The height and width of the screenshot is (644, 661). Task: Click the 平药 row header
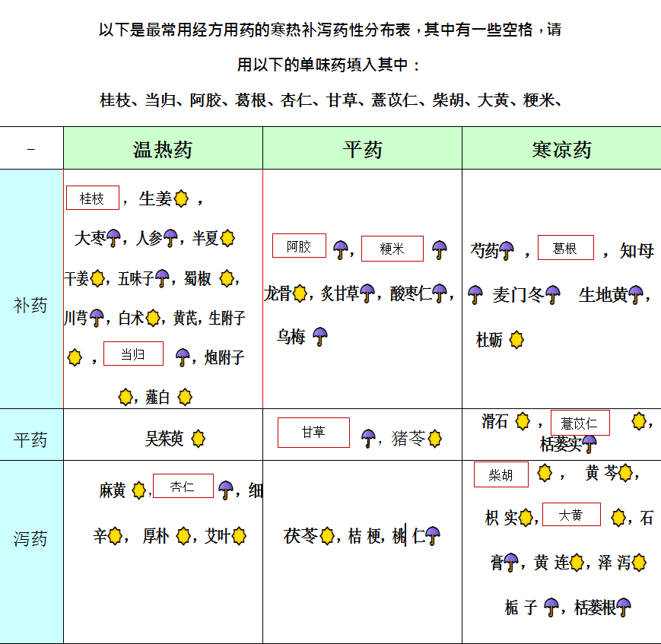[x=32, y=435]
